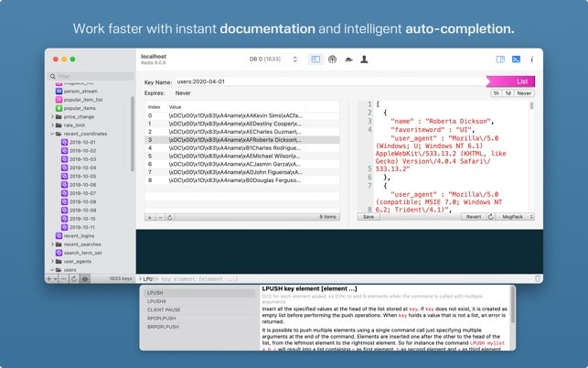
Task: Toggle the eye visibility button in sidebar footer
Action: 85,279
